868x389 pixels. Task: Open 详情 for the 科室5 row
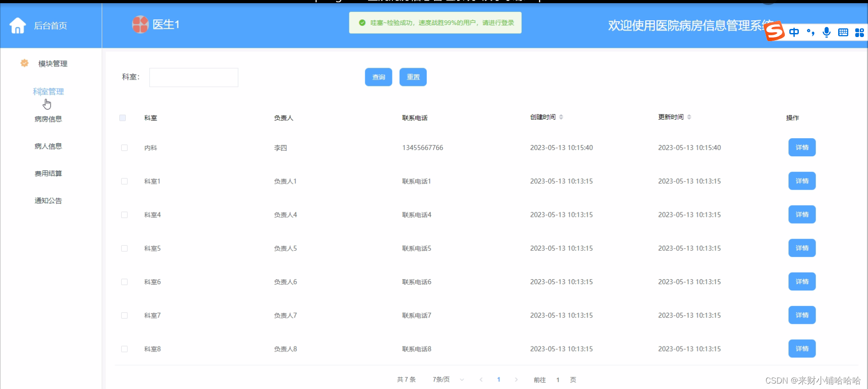(802, 248)
